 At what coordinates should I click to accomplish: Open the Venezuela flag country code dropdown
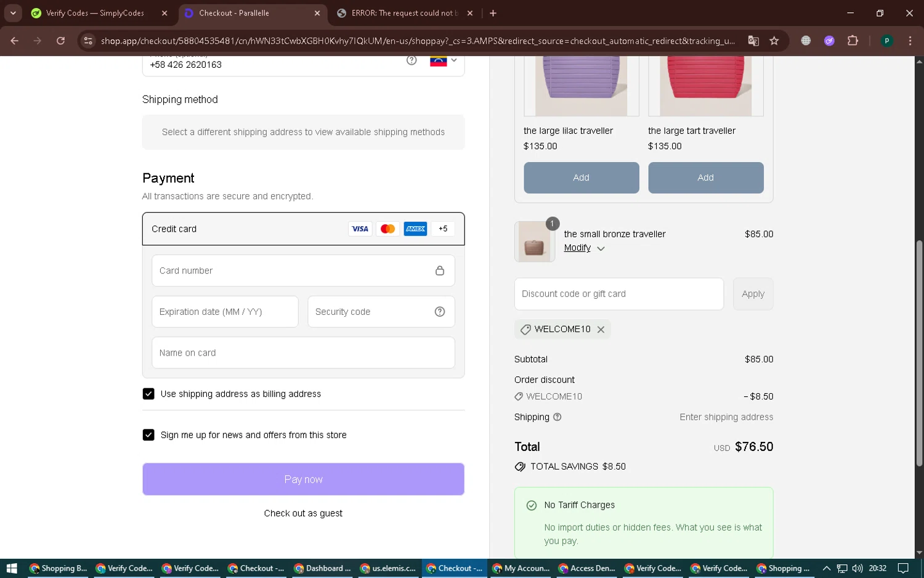pyautogui.click(x=444, y=60)
